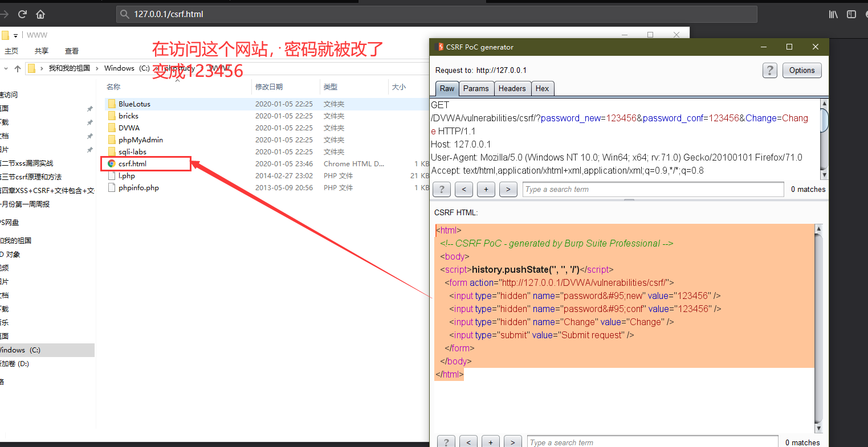This screenshot has height=447, width=868.
Task: Go to next match in CSRF HTML panel
Action: pyautogui.click(x=513, y=442)
